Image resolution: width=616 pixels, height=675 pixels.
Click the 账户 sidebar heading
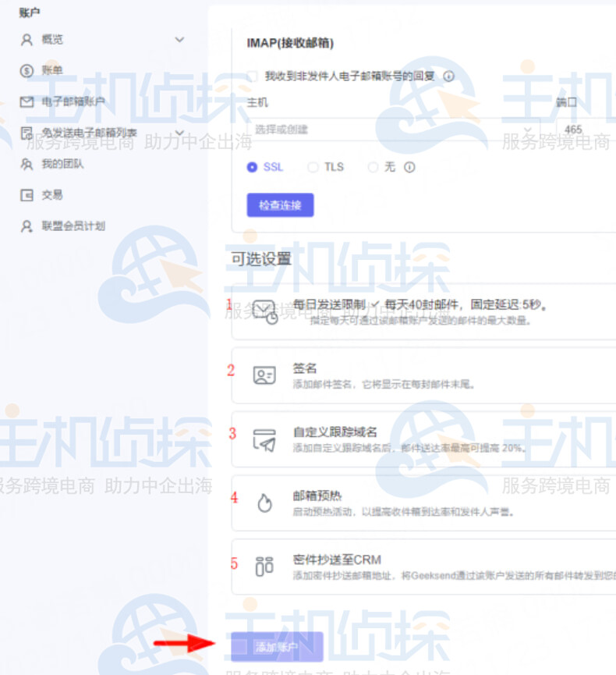point(30,12)
